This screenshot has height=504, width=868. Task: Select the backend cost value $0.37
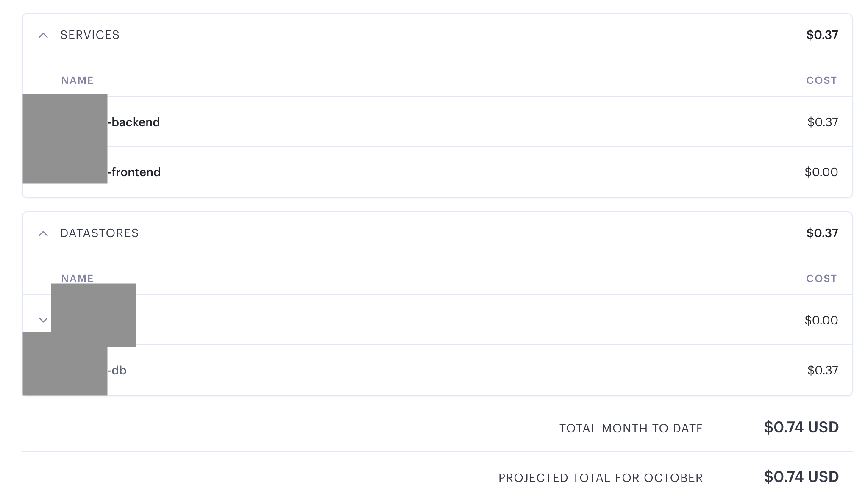point(823,122)
